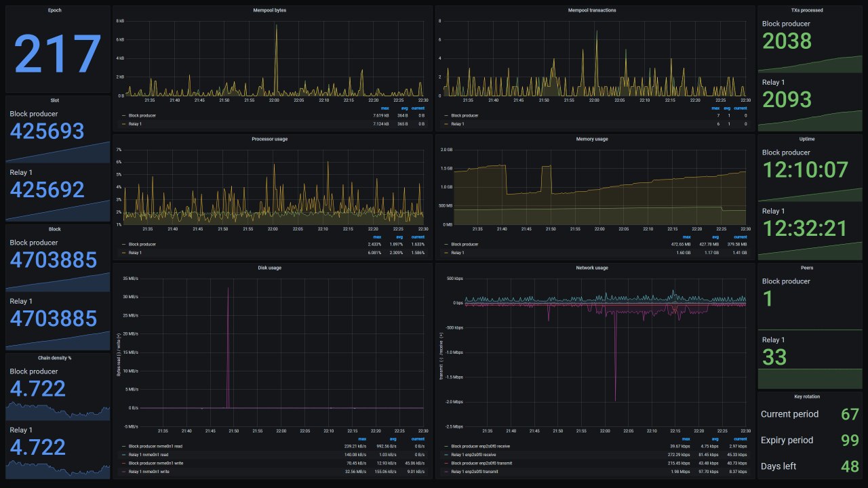
Task: Sort Disk usage legend by current column
Action: (x=418, y=439)
